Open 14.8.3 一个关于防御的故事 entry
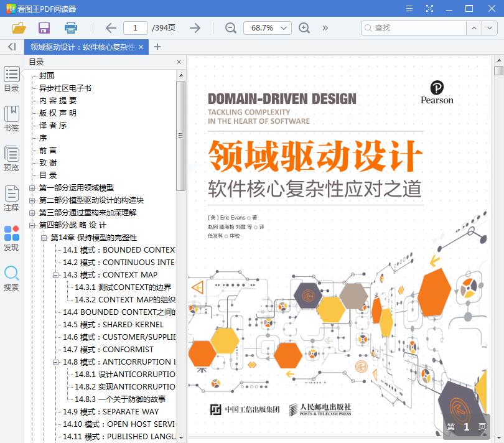504x443 pixels. click(120, 399)
